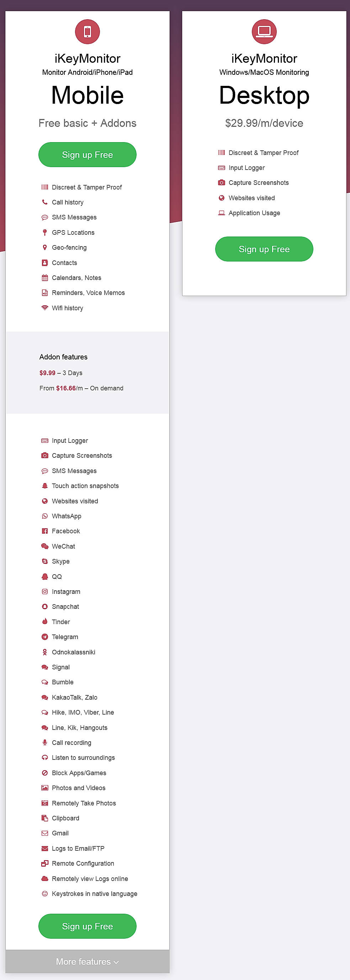The width and height of the screenshot is (350, 980).
Task: Click the Block Apps/Games entry
Action: pyautogui.click(x=79, y=773)
